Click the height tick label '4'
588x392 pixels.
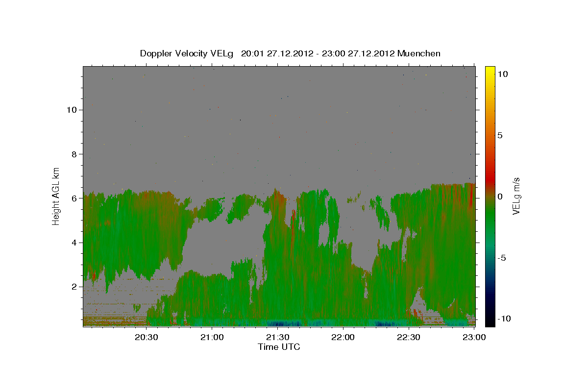click(x=75, y=243)
